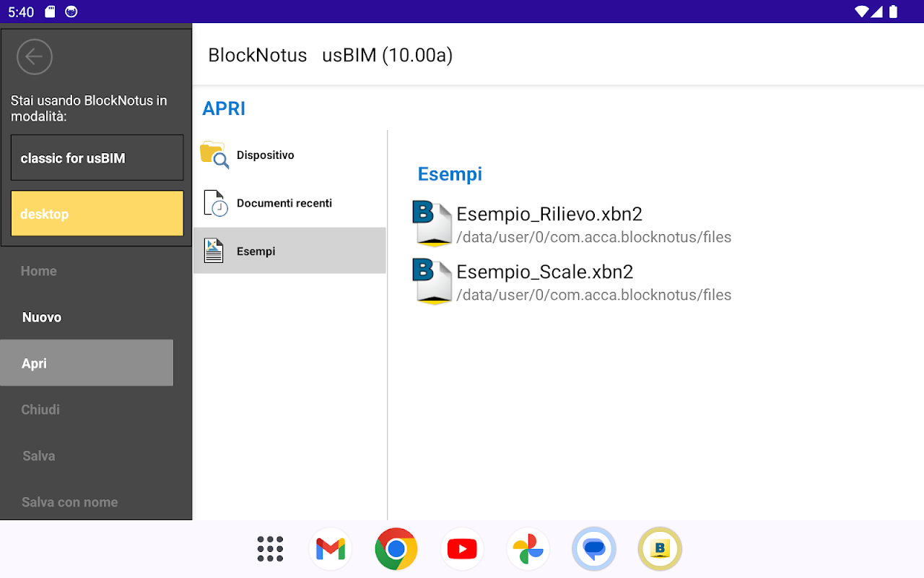Click the Dispositivo folder search icon
Screen dimensions: 924x578
(214, 155)
